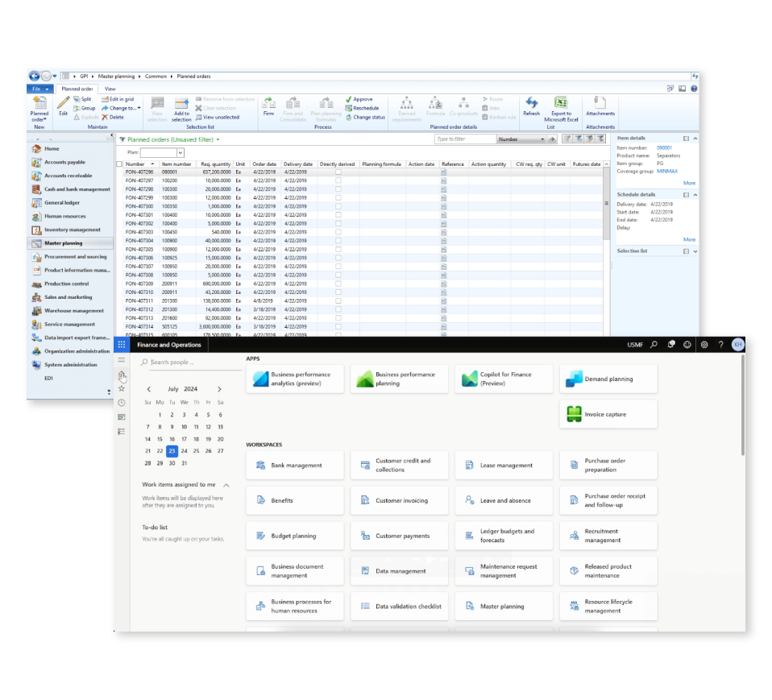Open the Bank management workspace
The image size is (772, 700).
tap(295, 466)
